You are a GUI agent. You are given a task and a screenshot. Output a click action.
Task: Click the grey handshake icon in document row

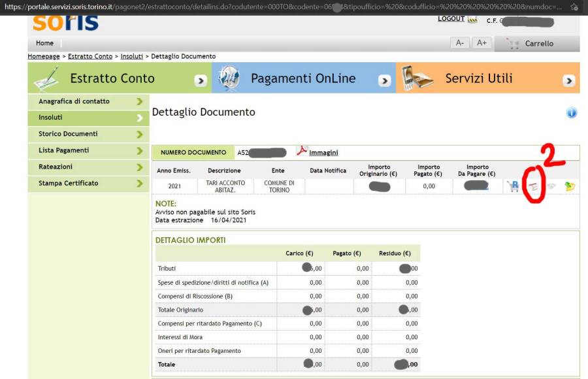pyautogui.click(x=552, y=187)
